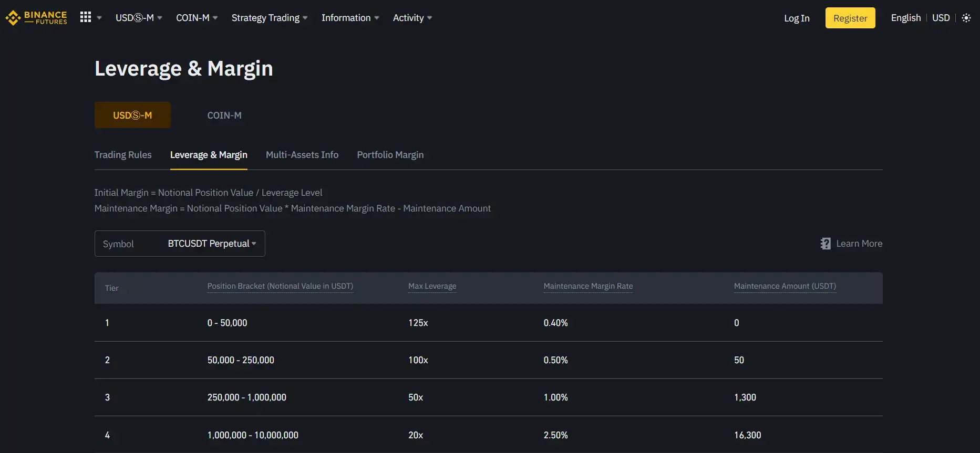Click the '2.50%' margin rate cell
Image resolution: width=980 pixels, height=453 pixels.
pyautogui.click(x=555, y=435)
